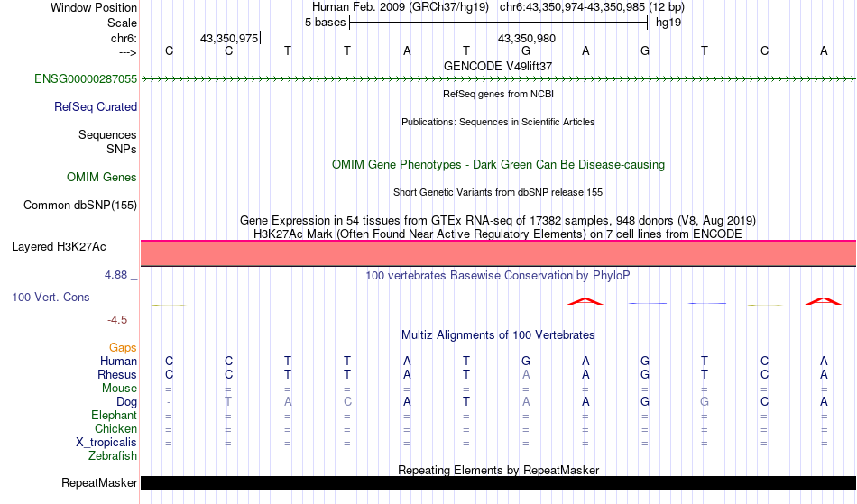Screen dimensions: 857x504
Task: Click the OMIM Genes track label
Action: coord(102,177)
